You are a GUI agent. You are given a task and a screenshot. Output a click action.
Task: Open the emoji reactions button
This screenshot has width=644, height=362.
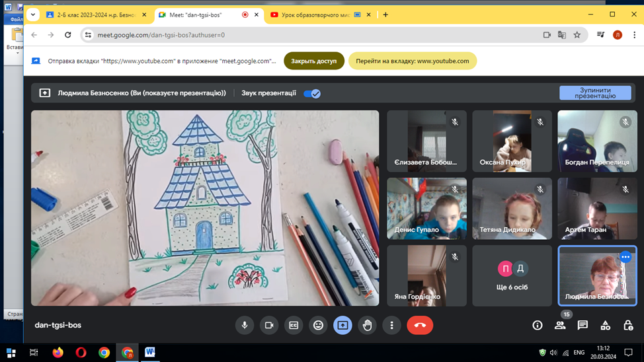point(318,325)
